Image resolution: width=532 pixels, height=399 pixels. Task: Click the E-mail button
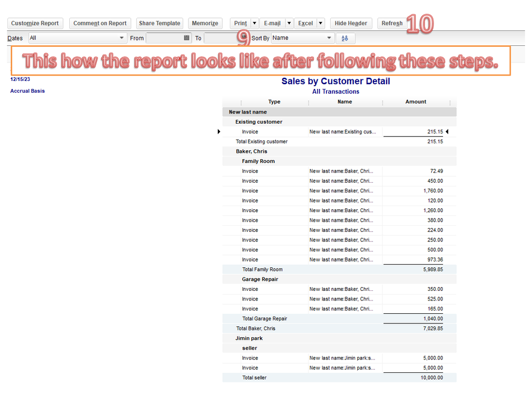pyautogui.click(x=272, y=23)
